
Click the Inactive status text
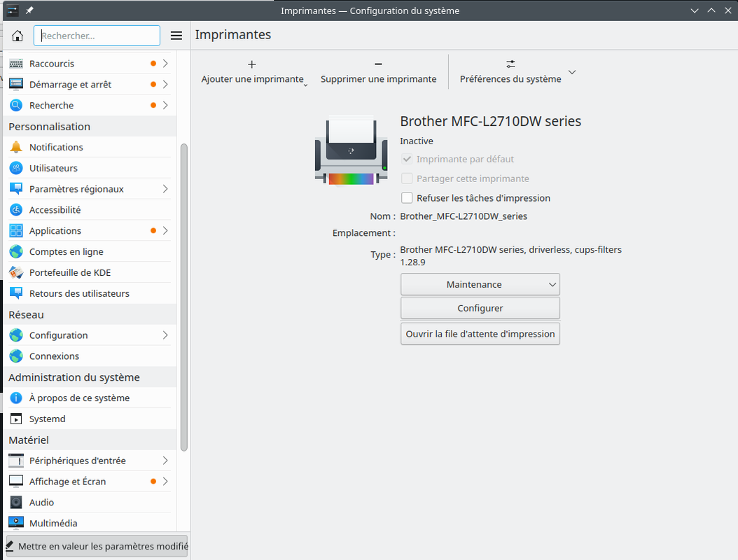[x=417, y=141]
